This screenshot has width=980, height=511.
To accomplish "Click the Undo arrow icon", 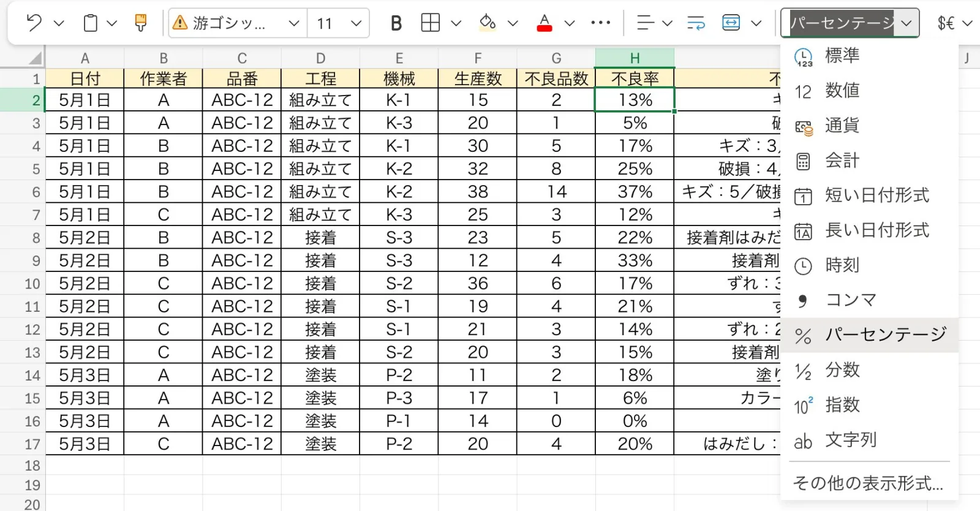I will coord(34,23).
